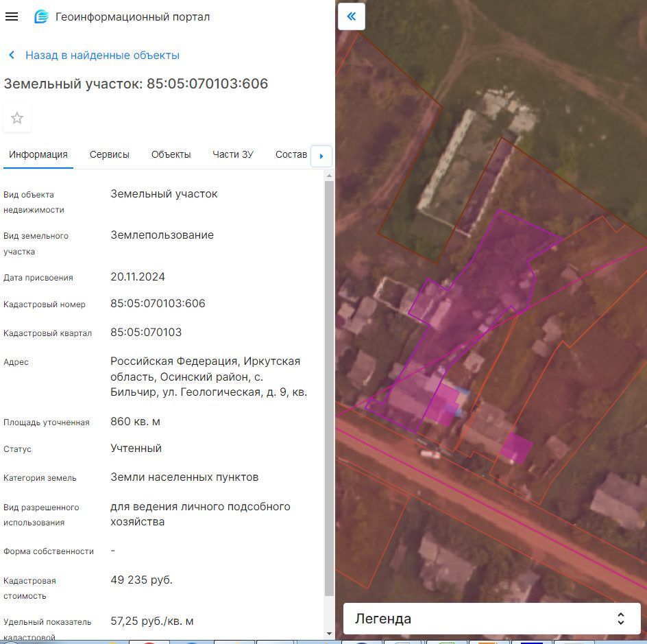Click the Землепользование value
The width and height of the screenshot is (647, 644).
coord(162,235)
